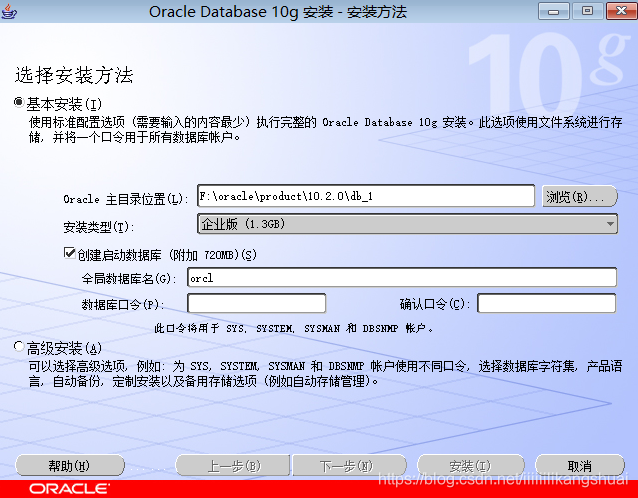Close the Oracle installer window
The width and height of the screenshot is (638, 498).
621,11
